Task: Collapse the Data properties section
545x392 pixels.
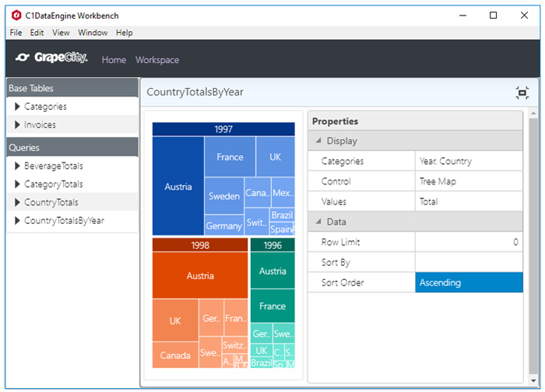Action: tap(318, 222)
